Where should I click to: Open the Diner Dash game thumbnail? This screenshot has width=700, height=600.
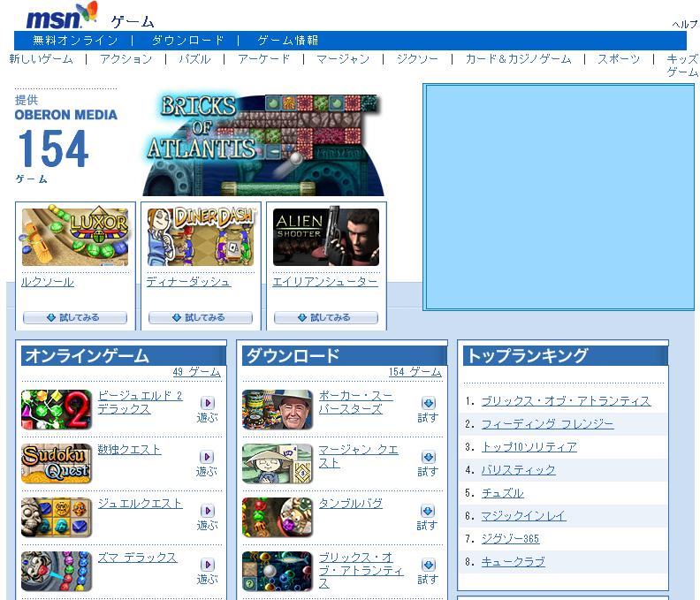tap(201, 237)
